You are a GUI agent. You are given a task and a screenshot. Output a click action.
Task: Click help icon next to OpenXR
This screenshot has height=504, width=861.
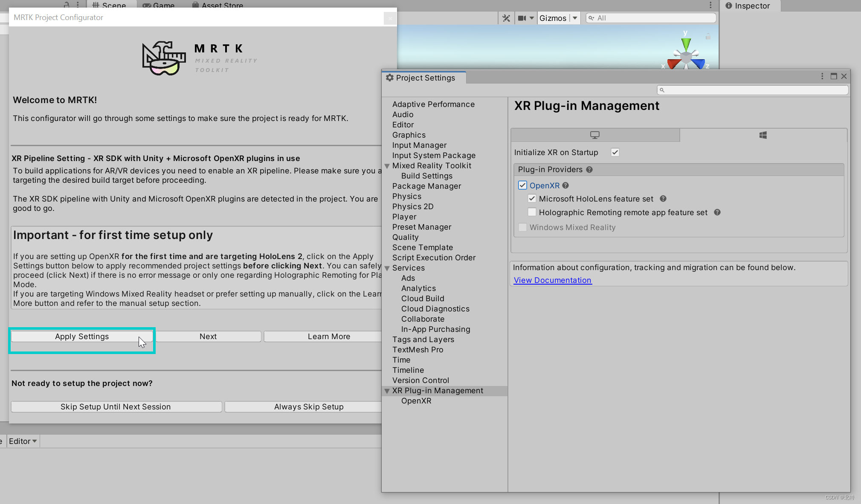pyautogui.click(x=565, y=185)
